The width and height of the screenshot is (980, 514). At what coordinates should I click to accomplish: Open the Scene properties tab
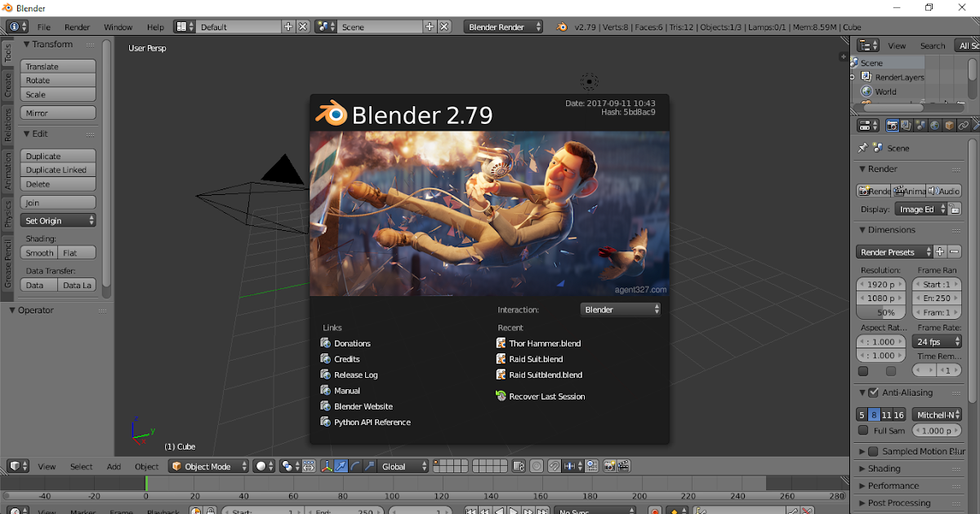tap(920, 126)
